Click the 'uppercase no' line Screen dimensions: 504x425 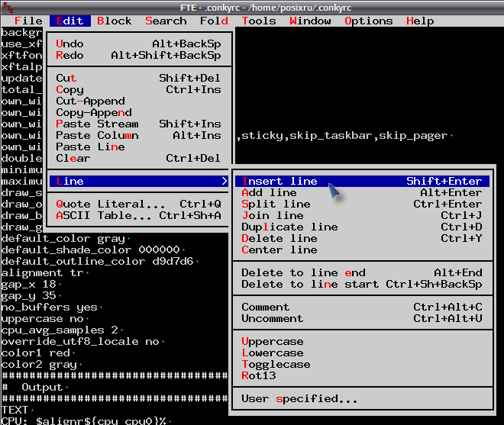[x=43, y=319]
